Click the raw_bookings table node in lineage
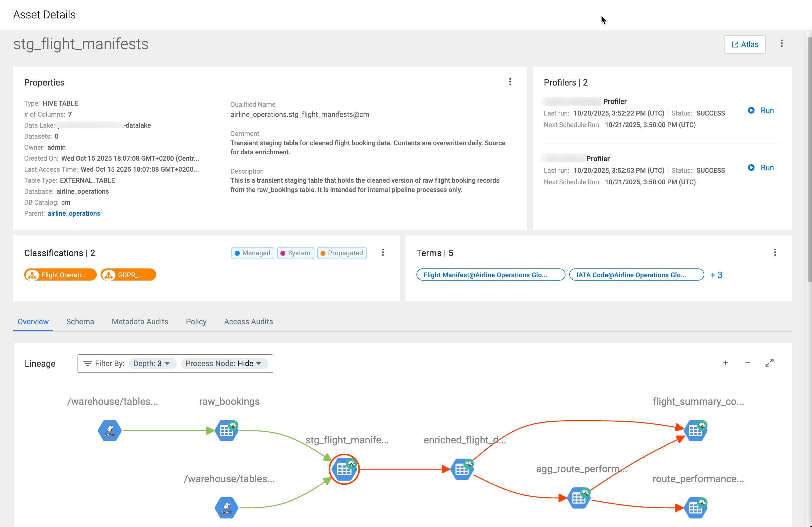812x527 pixels. click(x=227, y=431)
